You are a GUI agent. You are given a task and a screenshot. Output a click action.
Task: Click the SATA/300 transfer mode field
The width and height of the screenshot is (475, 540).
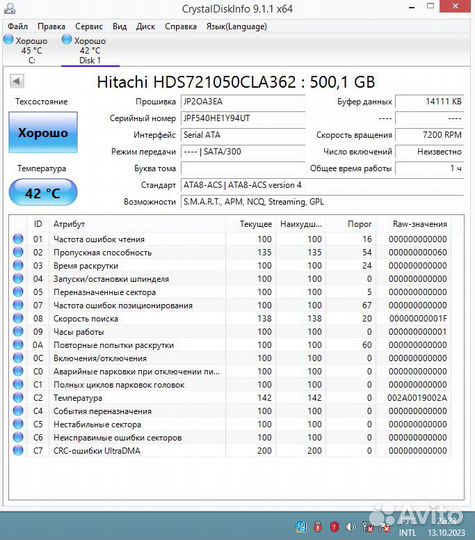(x=243, y=152)
